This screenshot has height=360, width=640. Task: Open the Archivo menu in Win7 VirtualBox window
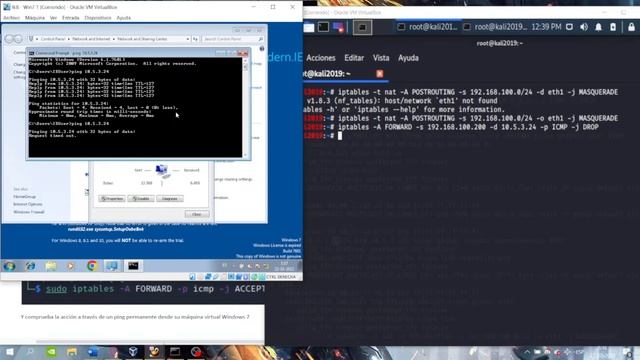(x=11, y=18)
